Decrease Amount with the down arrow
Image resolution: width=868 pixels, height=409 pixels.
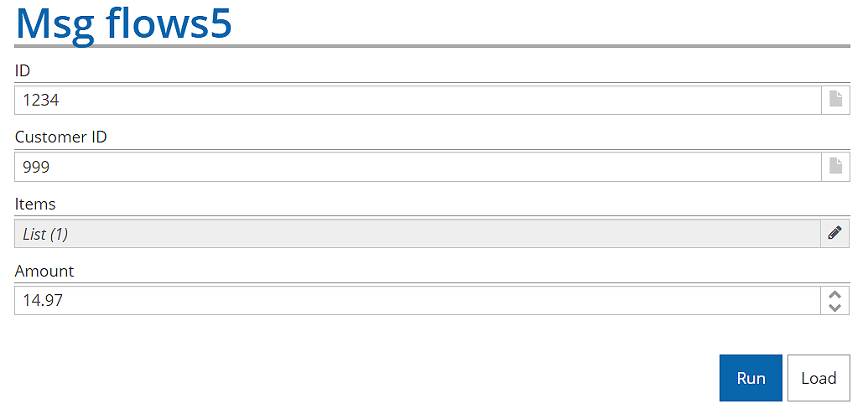coord(834,308)
